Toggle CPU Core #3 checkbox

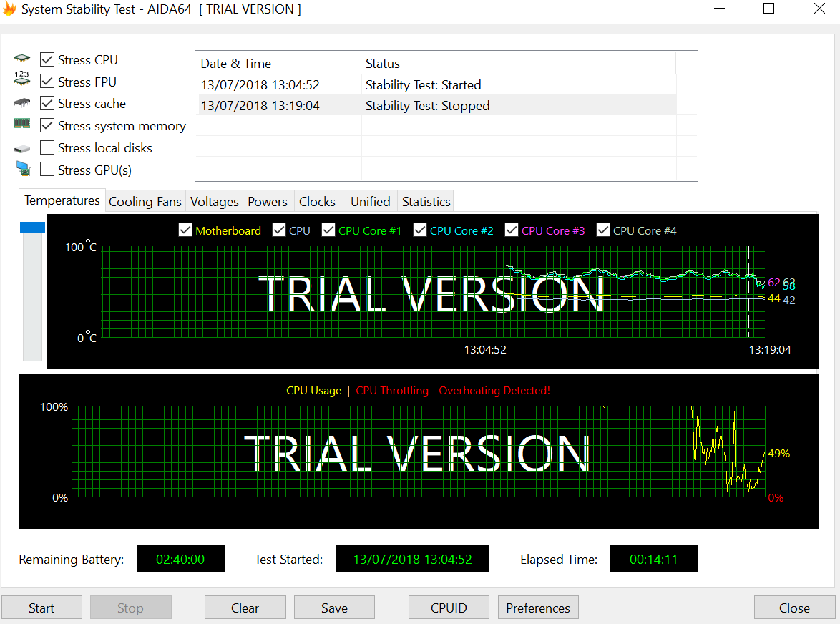pos(512,230)
